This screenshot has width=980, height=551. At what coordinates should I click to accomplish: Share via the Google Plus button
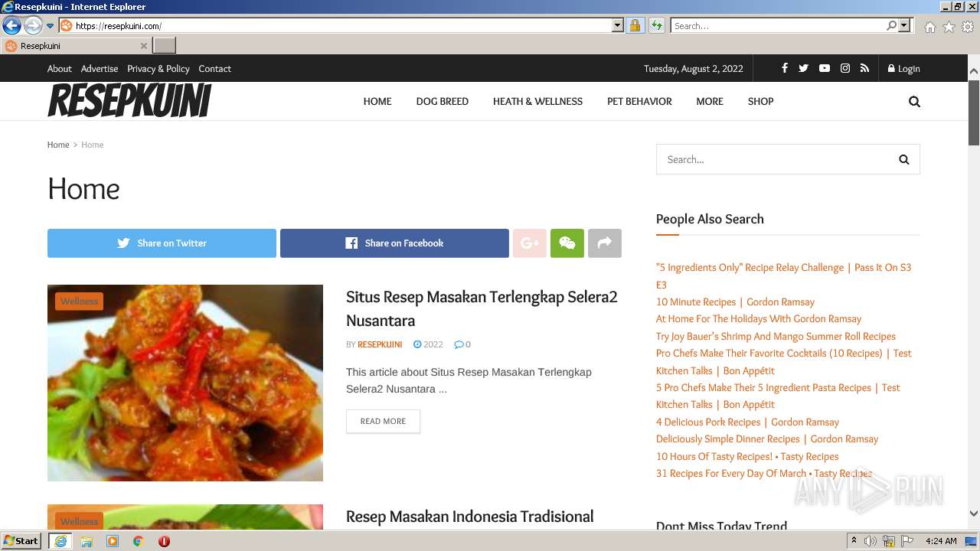[529, 243]
